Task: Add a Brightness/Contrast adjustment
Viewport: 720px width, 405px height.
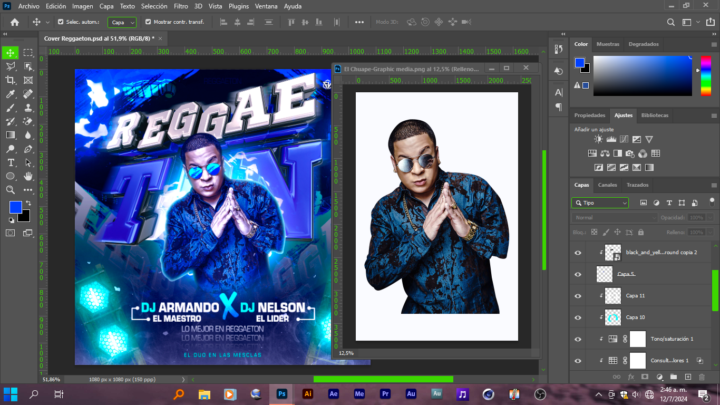Action: point(598,139)
